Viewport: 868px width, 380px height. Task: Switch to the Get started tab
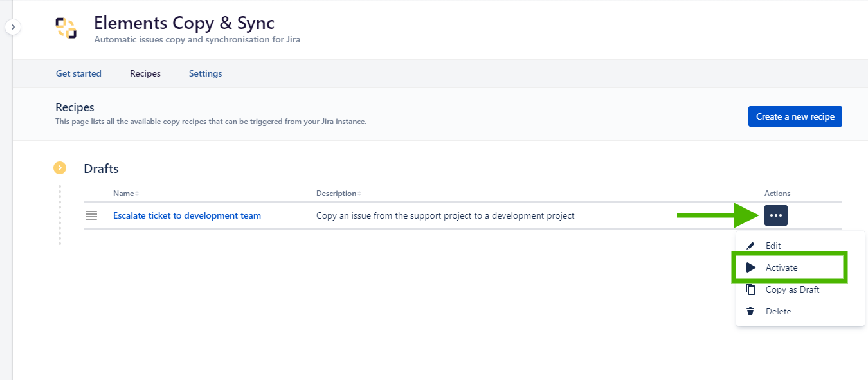tap(78, 73)
